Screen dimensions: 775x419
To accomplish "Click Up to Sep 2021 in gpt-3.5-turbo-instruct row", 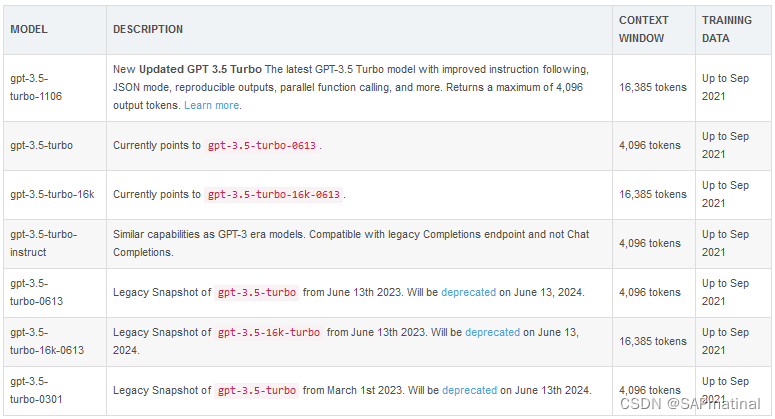I will click(x=726, y=243).
